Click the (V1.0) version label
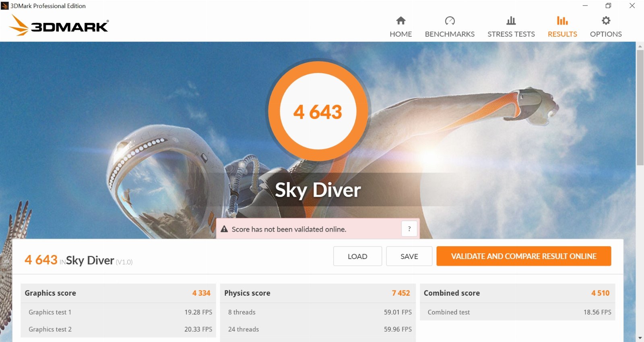 [124, 262]
